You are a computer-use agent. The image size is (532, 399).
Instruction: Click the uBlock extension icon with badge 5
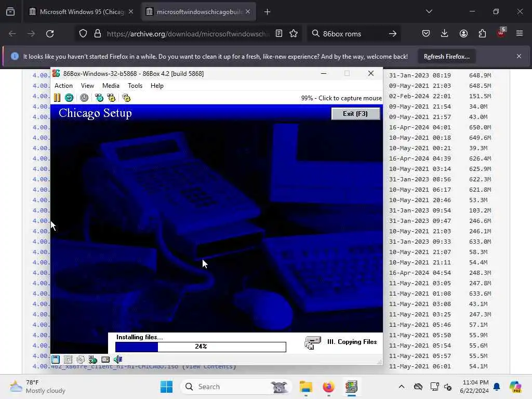[x=501, y=33]
